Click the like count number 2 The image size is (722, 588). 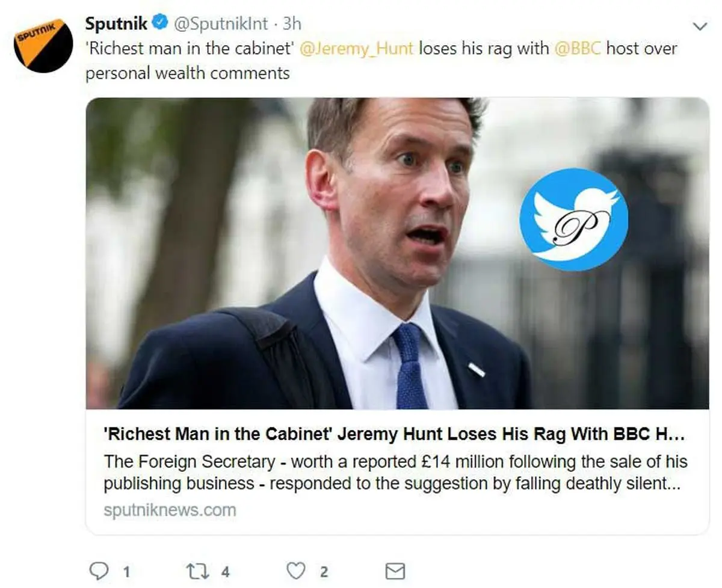coord(324,571)
